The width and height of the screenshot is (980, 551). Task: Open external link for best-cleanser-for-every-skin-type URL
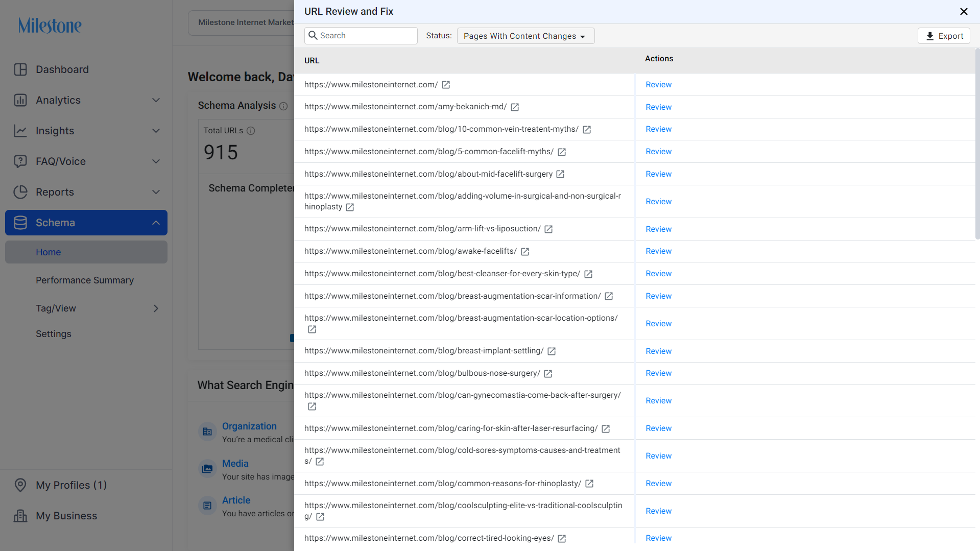pos(588,274)
